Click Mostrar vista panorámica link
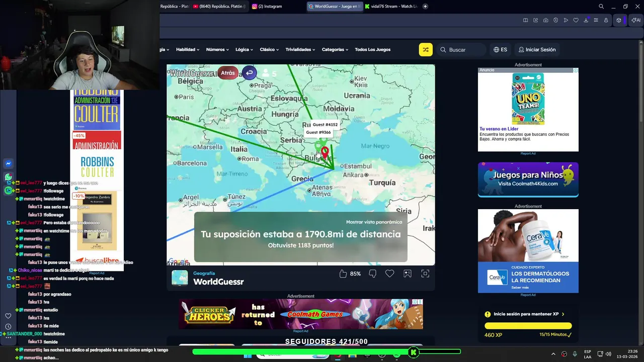The image size is (644, 362). 374,222
